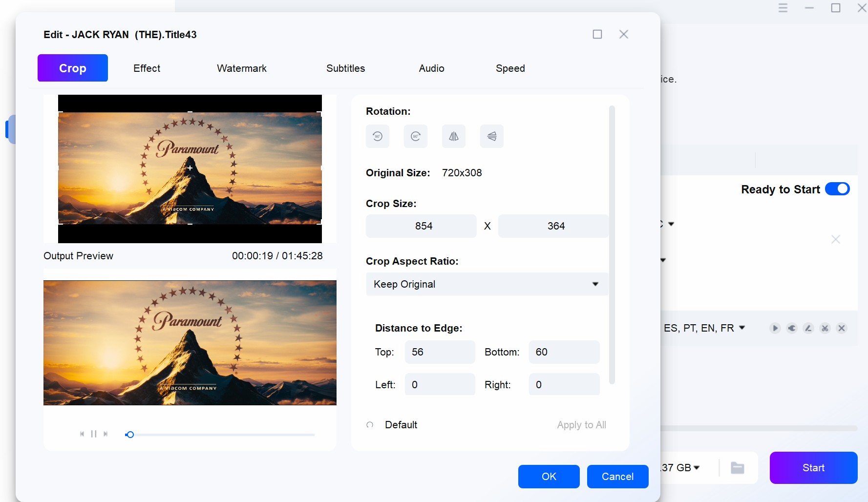Dismiss item with faint X in main window
The width and height of the screenshot is (868, 502).
[836, 239]
